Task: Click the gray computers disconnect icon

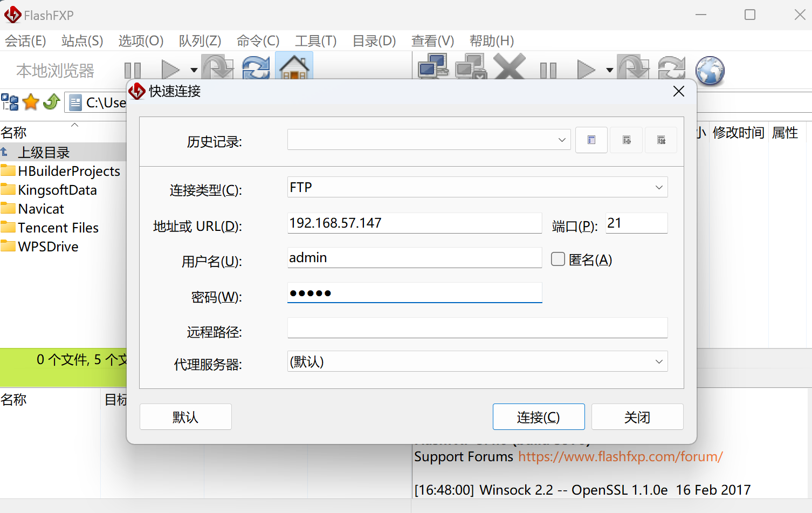Action: 471,67
